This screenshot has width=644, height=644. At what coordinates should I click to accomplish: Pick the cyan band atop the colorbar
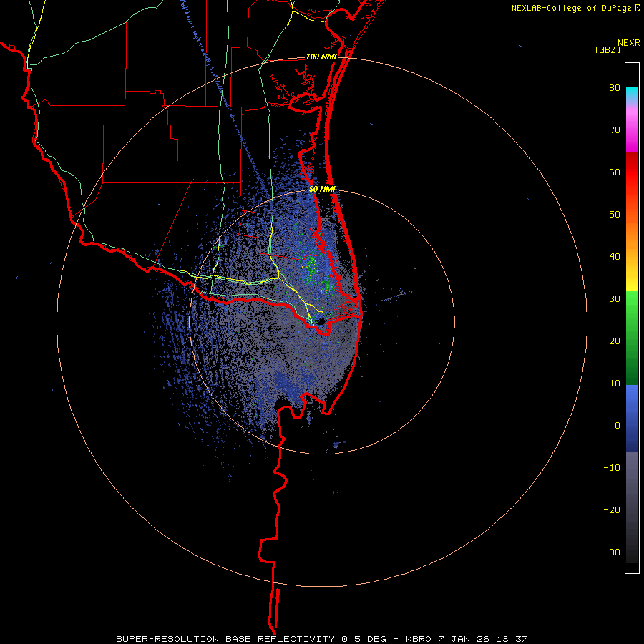[x=632, y=94]
